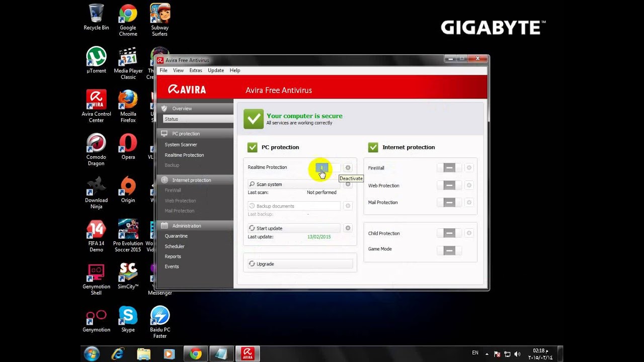
Task: Select Status in the sidebar
Action: (x=198, y=119)
